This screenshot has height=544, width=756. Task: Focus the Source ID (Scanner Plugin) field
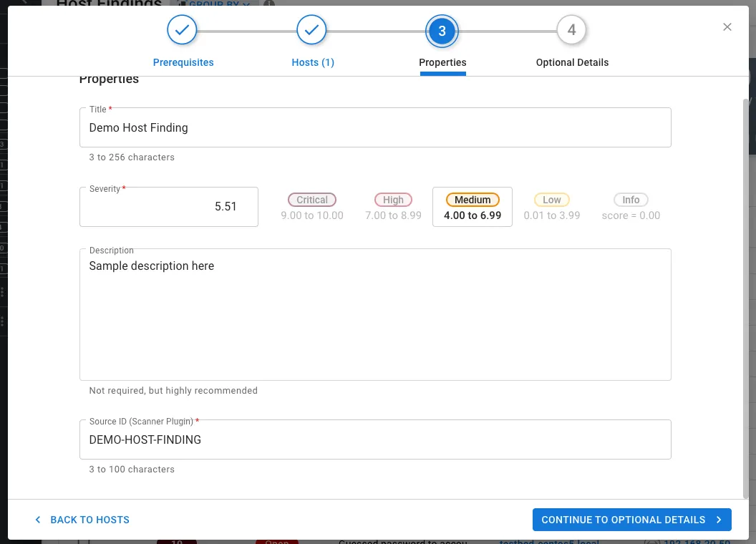[375, 439]
